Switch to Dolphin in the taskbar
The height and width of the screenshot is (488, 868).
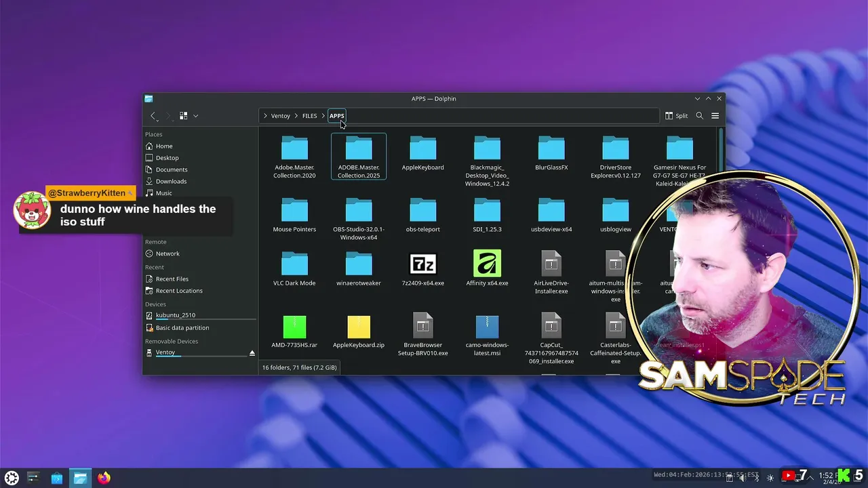click(80, 478)
